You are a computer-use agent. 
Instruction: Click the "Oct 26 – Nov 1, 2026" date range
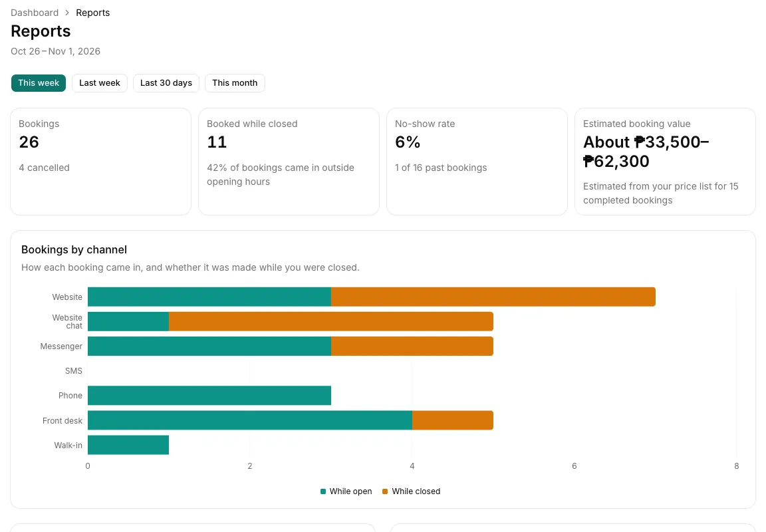pyautogui.click(x=56, y=51)
